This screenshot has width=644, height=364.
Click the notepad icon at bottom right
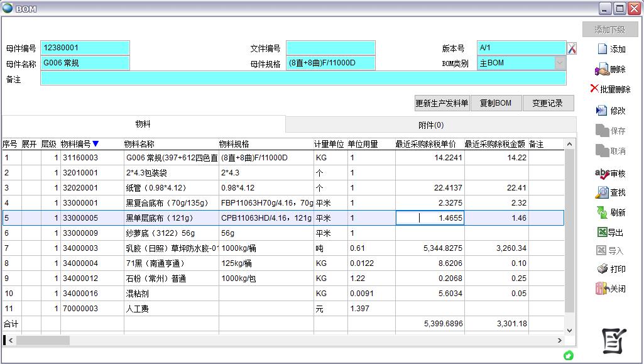pyautogui.click(x=614, y=341)
